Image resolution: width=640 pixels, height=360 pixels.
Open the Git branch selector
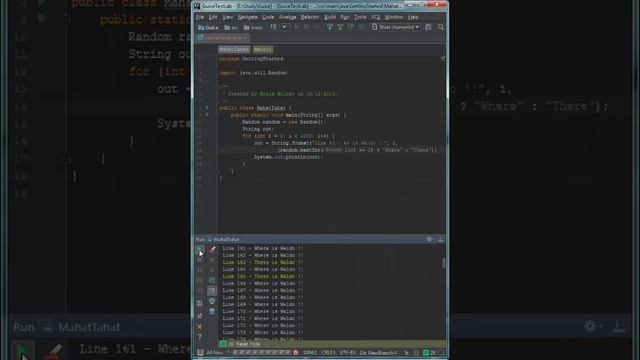378,353
